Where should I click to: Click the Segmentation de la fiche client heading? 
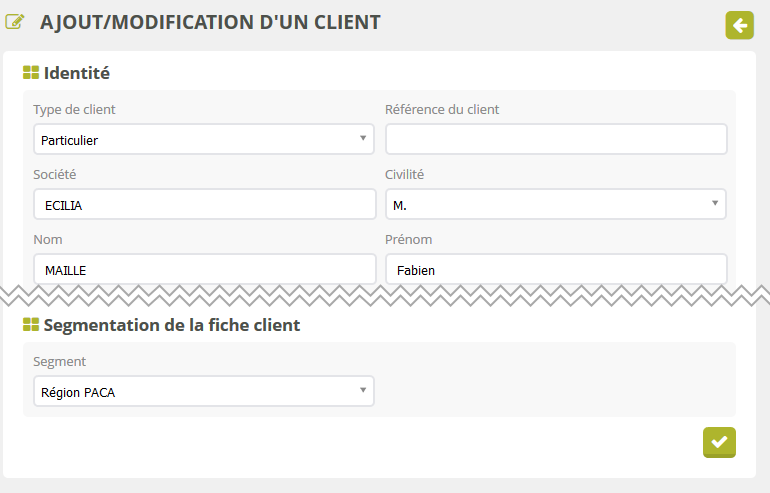tap(172, 325)
